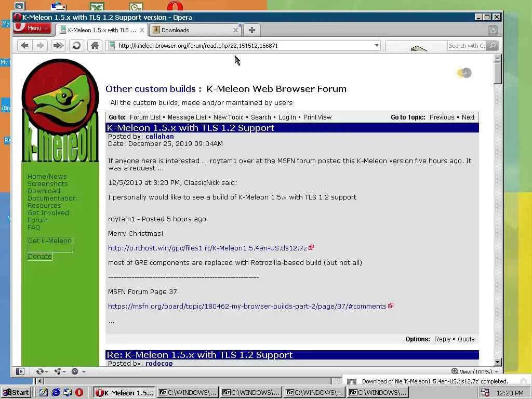Screen dimensions: 532x399
Task: Open Message List in Go to bar
Action: coord(187,117)
